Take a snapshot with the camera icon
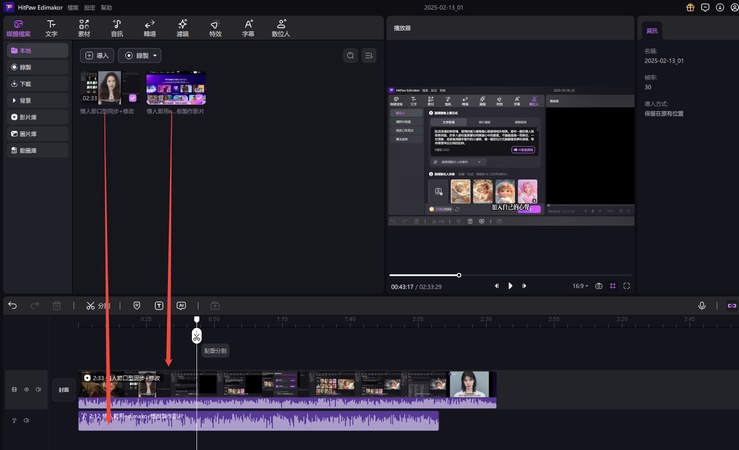Screen dimensions: 739x450 coord(599,285)
